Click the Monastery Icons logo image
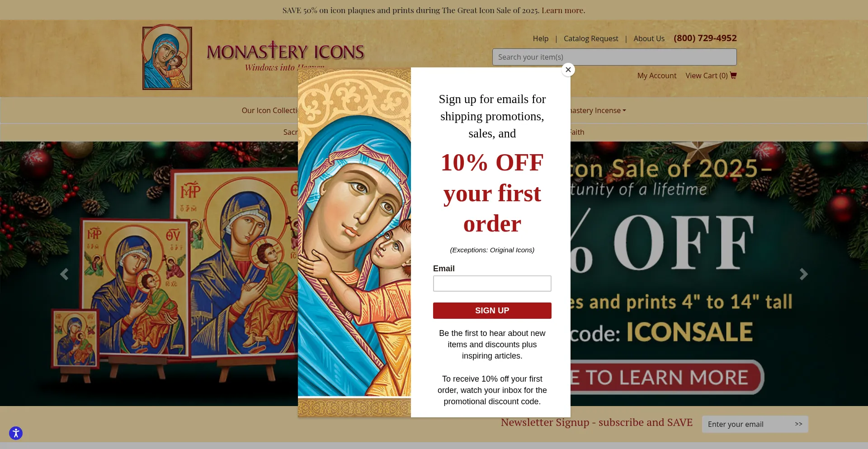This screenshot has height=449, width=868. [x=167, y=57]
